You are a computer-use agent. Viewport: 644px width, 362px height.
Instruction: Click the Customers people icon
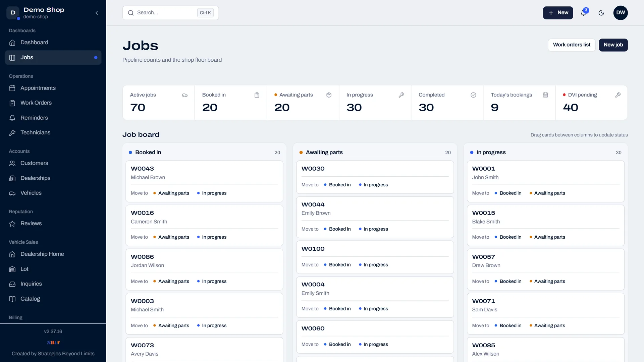tap(12, 163)
